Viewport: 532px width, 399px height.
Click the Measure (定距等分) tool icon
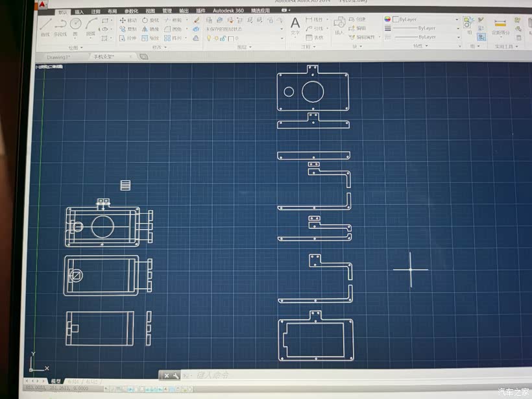coord(500,25)
